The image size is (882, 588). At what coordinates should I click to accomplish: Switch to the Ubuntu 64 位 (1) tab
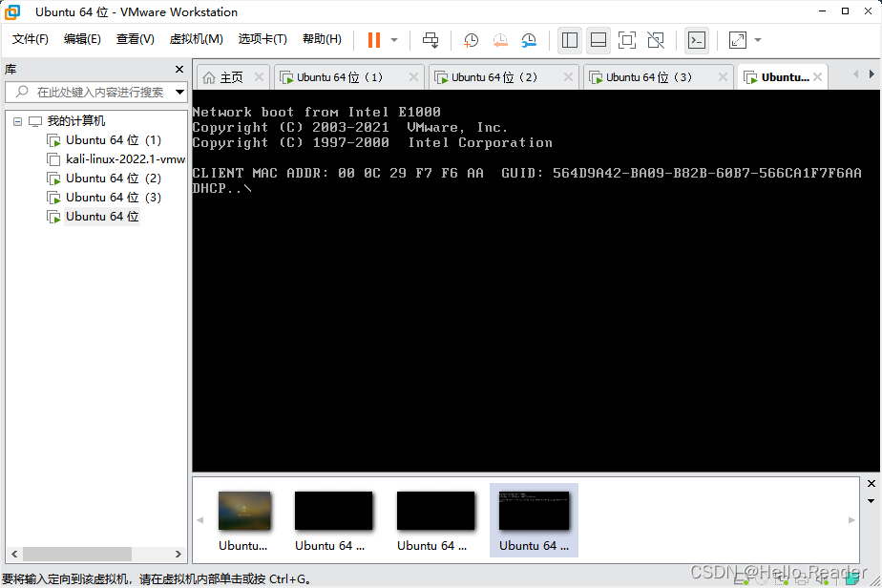339,77
